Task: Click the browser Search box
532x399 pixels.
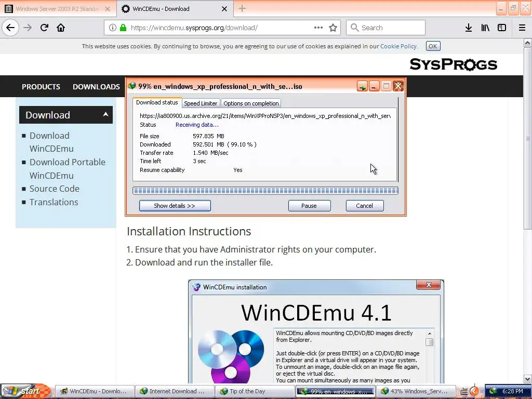Action: pyautogui.click(x=385, y=28)
